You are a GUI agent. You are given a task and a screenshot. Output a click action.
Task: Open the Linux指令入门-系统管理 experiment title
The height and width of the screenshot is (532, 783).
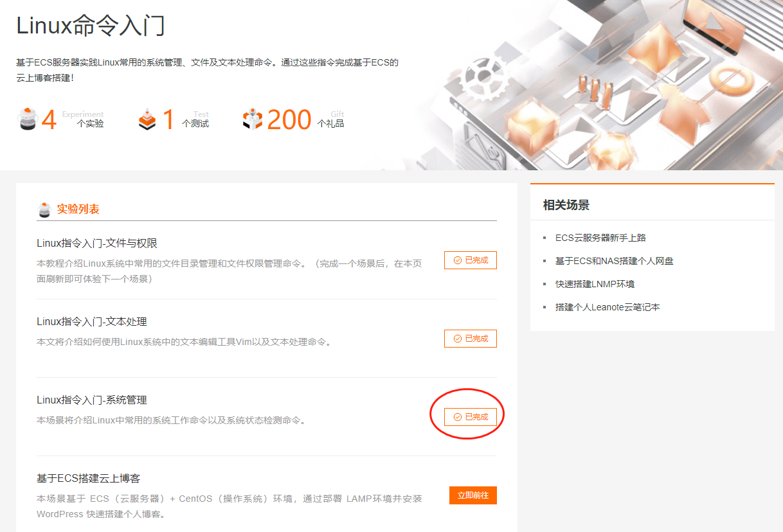point(92,400)
